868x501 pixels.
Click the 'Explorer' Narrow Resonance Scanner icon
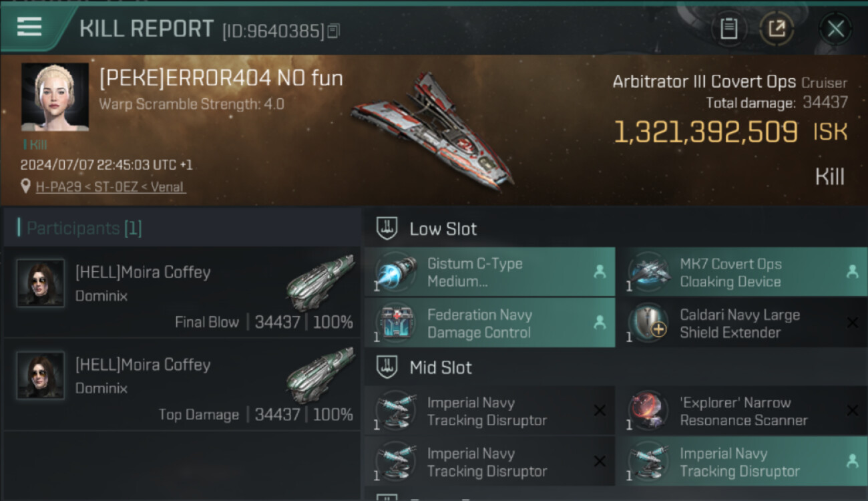tap(648, 411)
